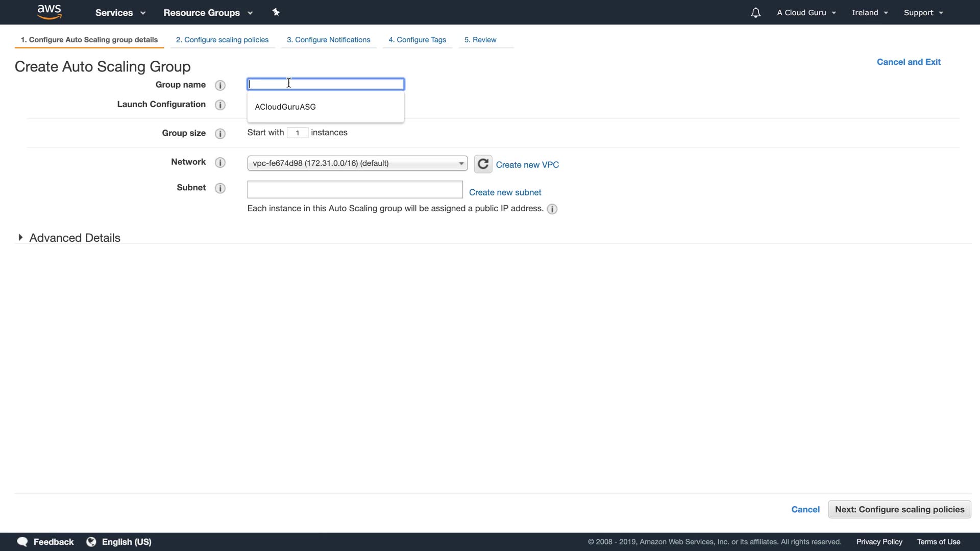Viewport: 980px width, 551px height.
Task: Open the Ireland region selector
Action: click(x=870, y=13)
